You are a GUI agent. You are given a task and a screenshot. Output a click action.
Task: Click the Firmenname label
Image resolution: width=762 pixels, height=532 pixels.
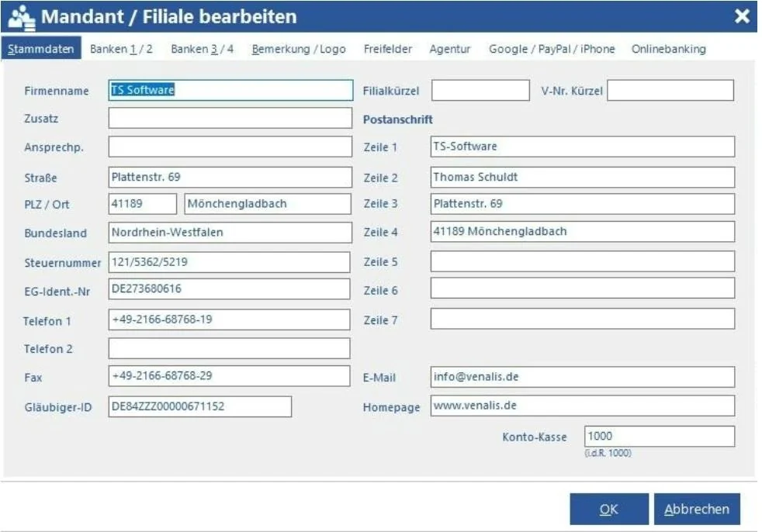point(57,91)
